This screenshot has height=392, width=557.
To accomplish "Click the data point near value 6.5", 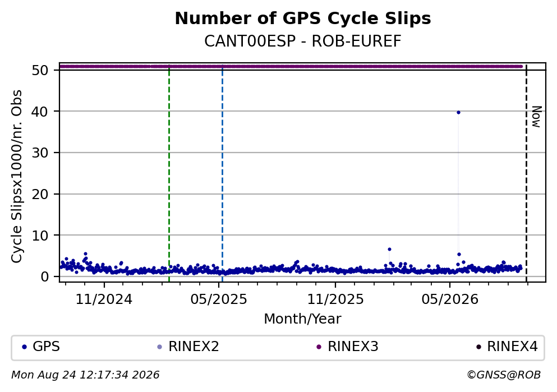I will click(389, 249).
